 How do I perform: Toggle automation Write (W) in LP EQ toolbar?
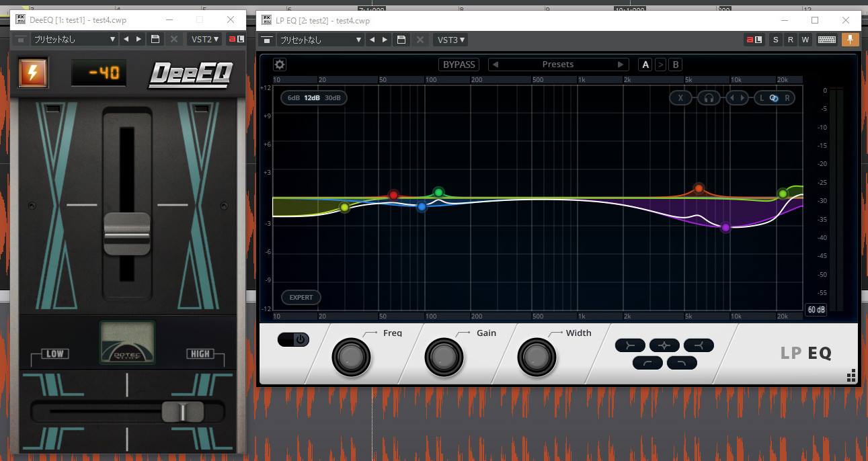tap(805, 40)
